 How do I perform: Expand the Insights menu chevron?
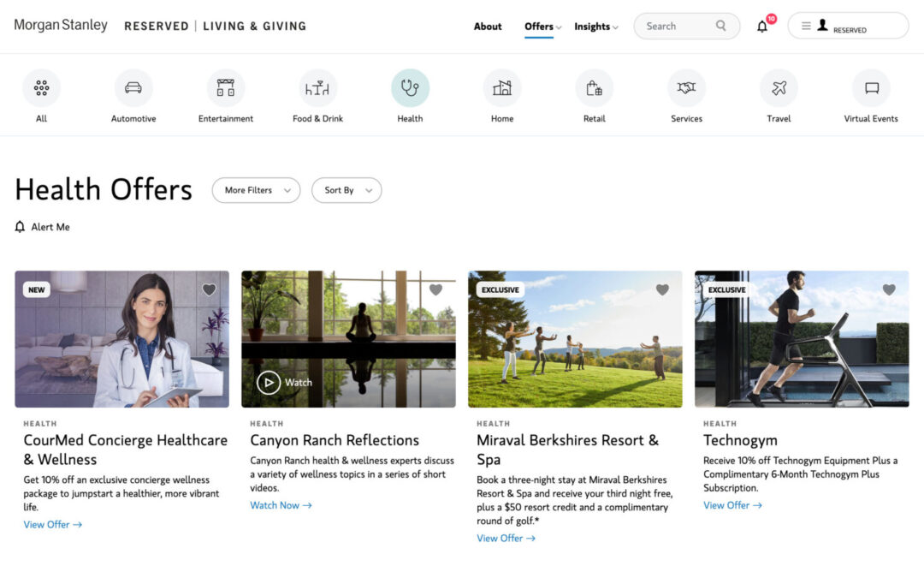615,27
